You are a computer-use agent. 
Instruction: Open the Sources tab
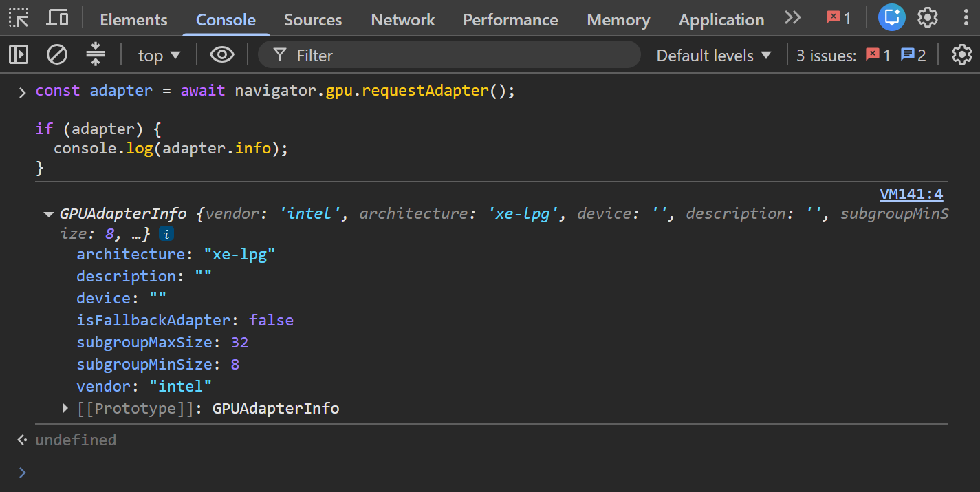(313, 20)
